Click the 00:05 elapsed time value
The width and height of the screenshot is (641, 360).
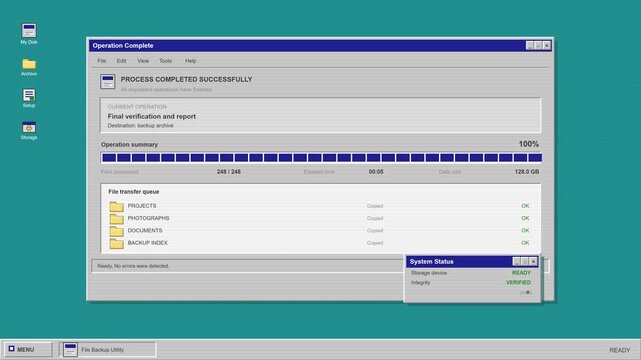(x=376, y=172)
